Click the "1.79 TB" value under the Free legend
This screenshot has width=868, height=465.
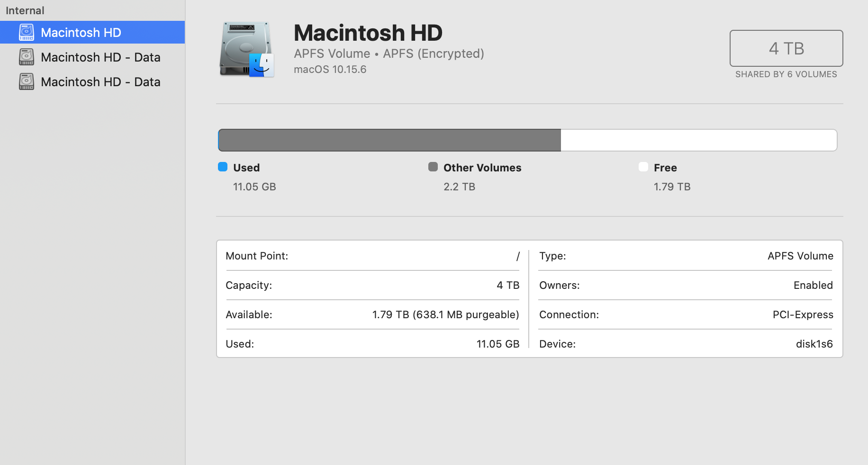672,187
